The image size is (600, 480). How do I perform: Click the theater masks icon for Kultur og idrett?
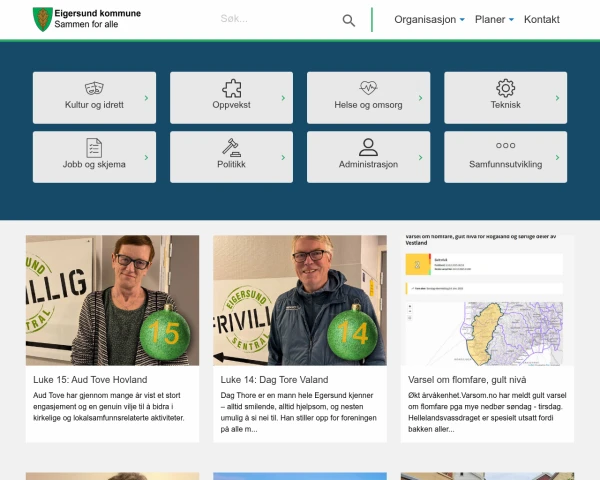point(94,88)
